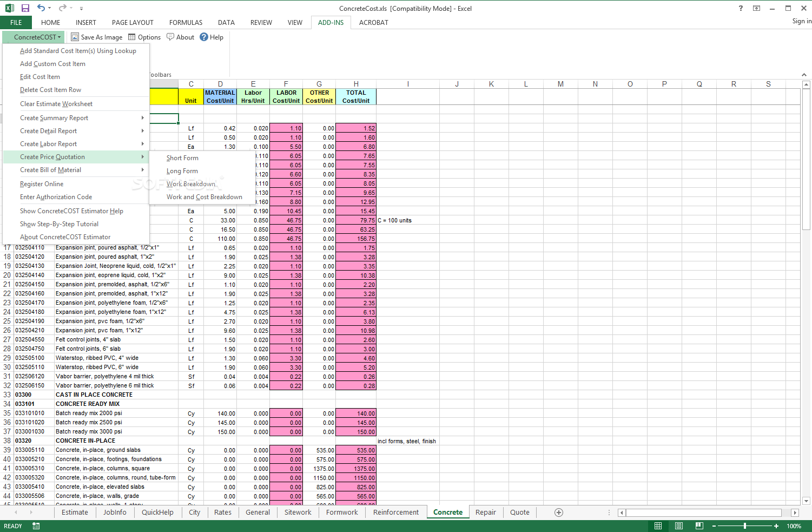The width and height of the screenshot is (812, 532).
Task: Open the add-in Help button
Action: (212, 37)
